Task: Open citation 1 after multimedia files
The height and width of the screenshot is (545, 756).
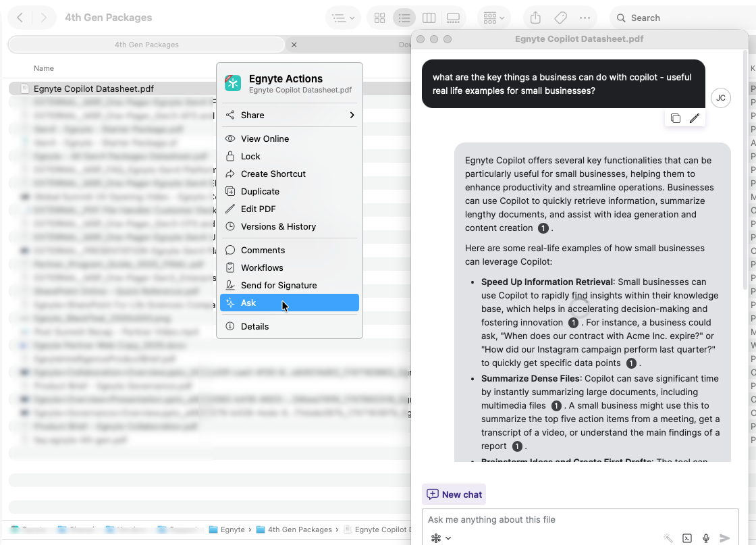Action: (x=556, y=406)
